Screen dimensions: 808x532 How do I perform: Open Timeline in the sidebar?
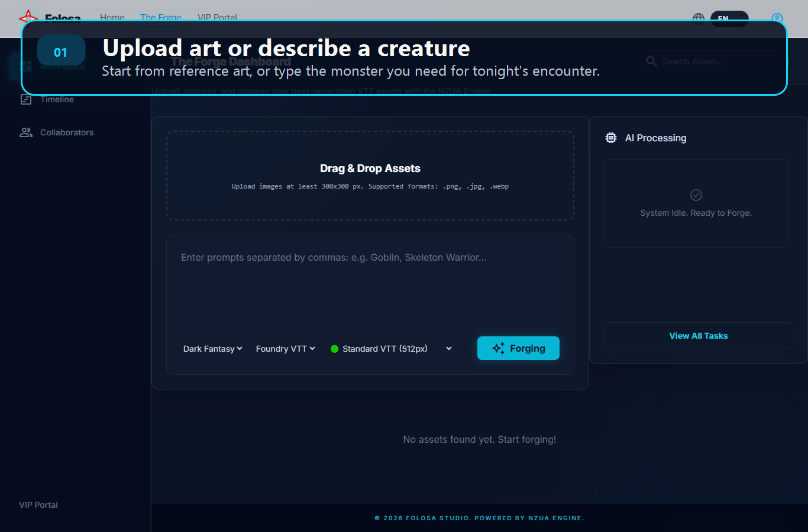[47, 99]
